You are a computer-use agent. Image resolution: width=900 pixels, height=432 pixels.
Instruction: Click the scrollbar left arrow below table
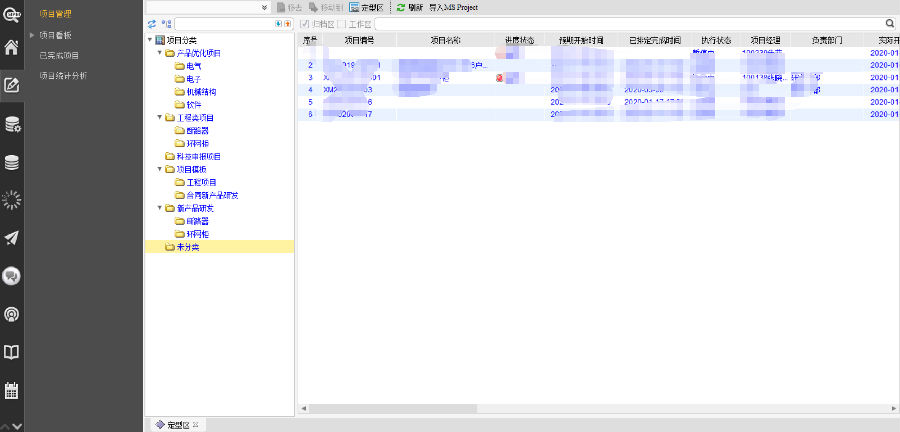click(302, 408)
